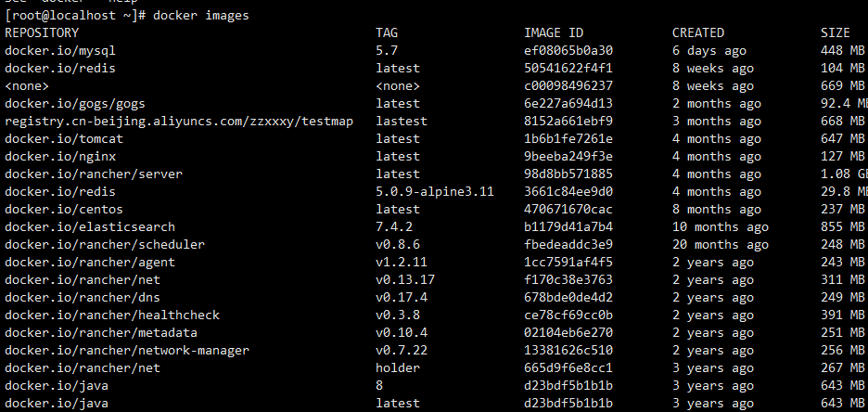This screenshot has height=412, width=868.
Task: Click the "holder" tag text
Action: pos(398,367)
